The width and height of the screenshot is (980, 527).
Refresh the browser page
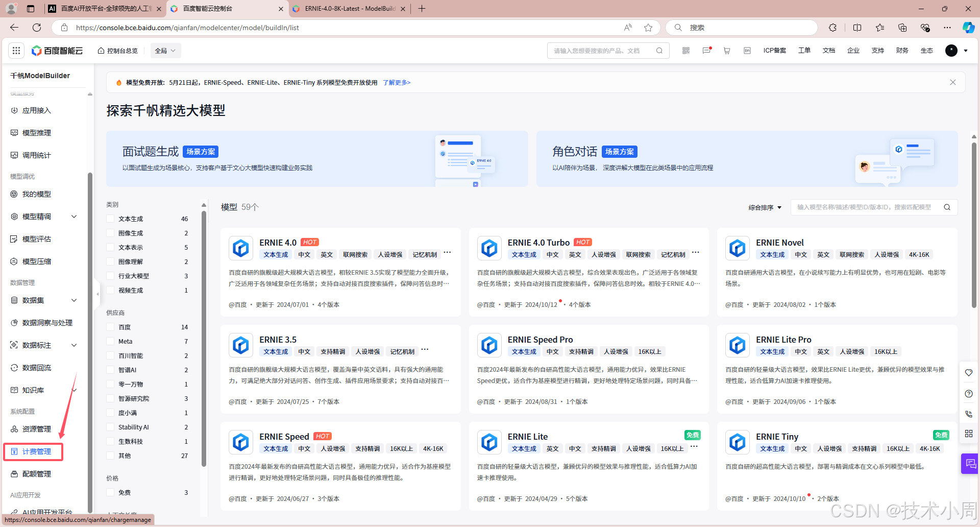[x=37, y=28]
